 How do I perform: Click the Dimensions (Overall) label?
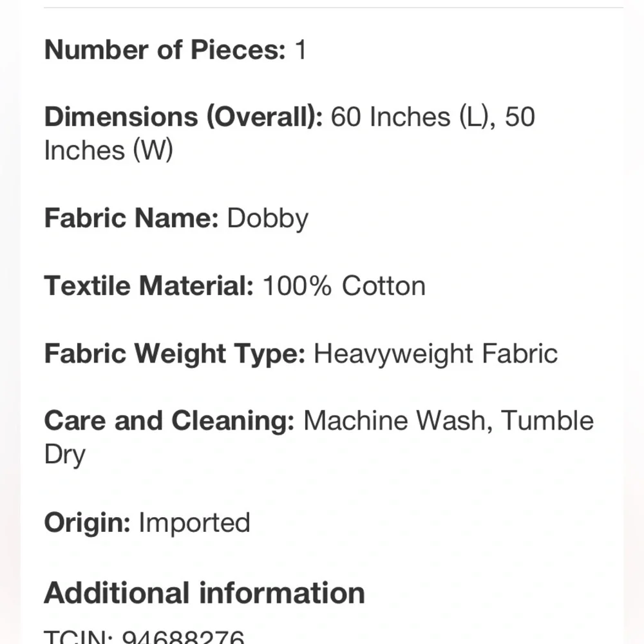(183, 117)
